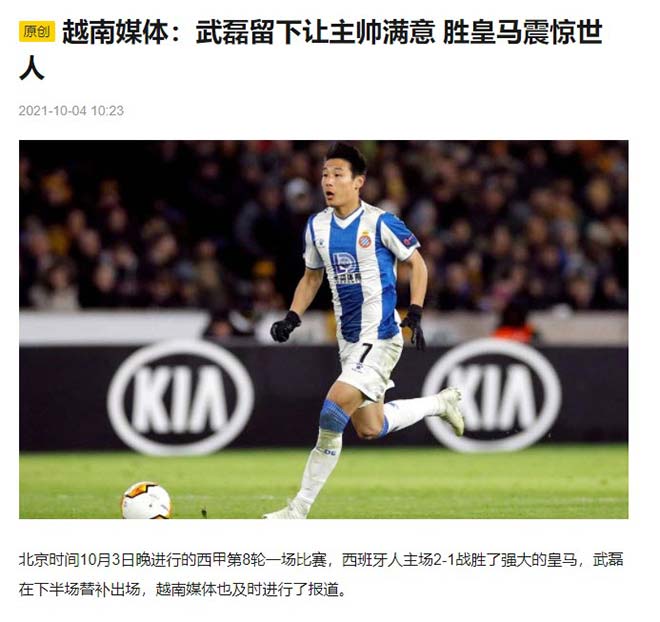Image resolution: width=660 pixels, height=622 pixels.
Task: Select the timestamp 2021-10-04 10:23
Action: pyautogui.click(x=71, y=111)
